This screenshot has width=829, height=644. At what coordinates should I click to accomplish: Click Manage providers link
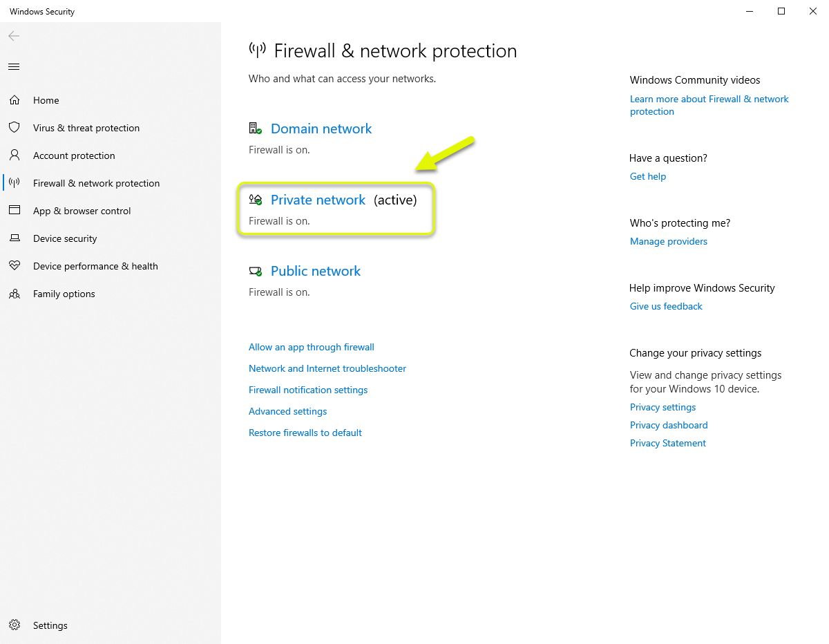click(668, 241)
